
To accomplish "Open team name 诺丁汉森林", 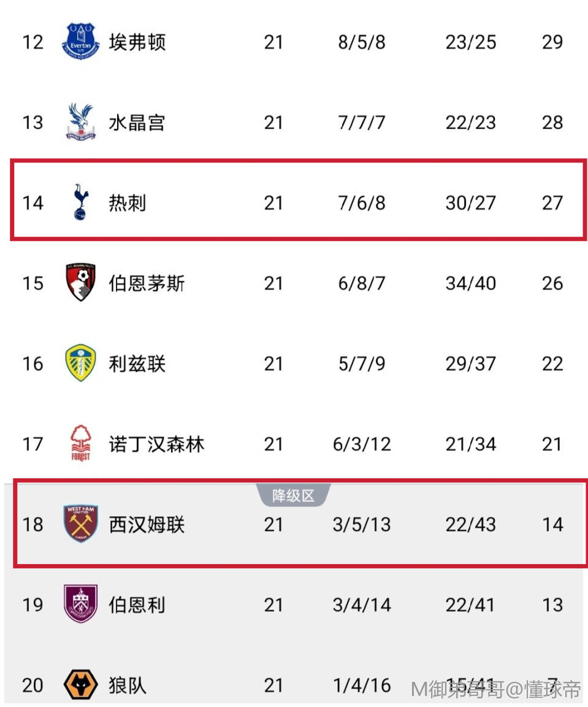I will (156, 443).
